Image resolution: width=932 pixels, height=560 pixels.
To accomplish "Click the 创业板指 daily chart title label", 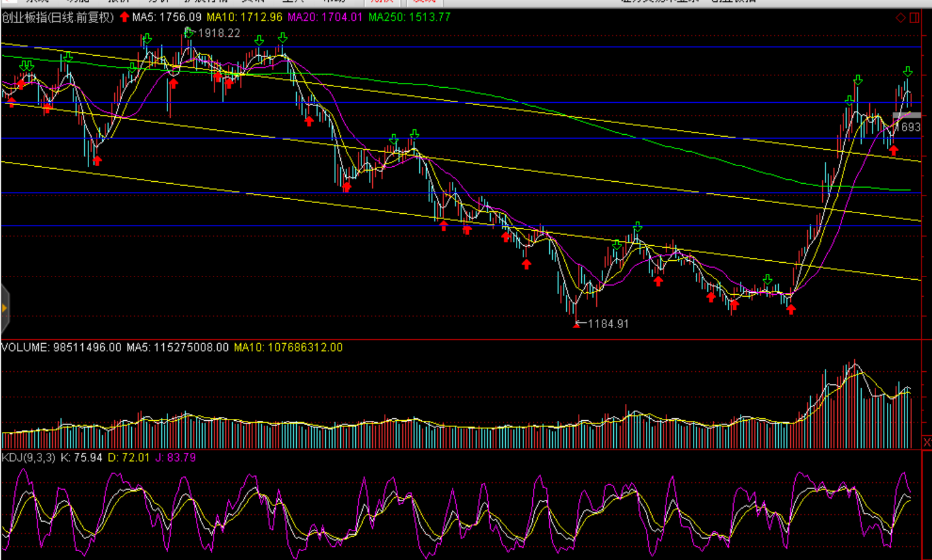I will tap(58, 18).
